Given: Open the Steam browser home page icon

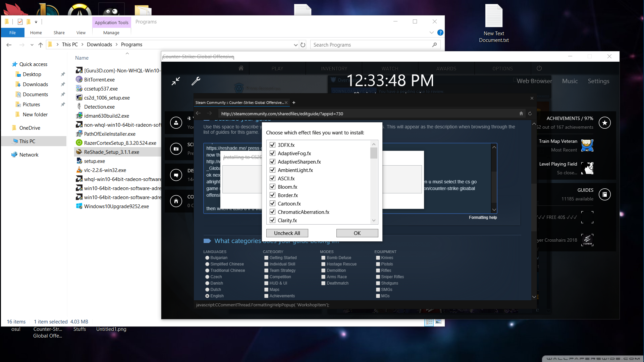Looking at the screenshot, I should [x=521, y=114].
